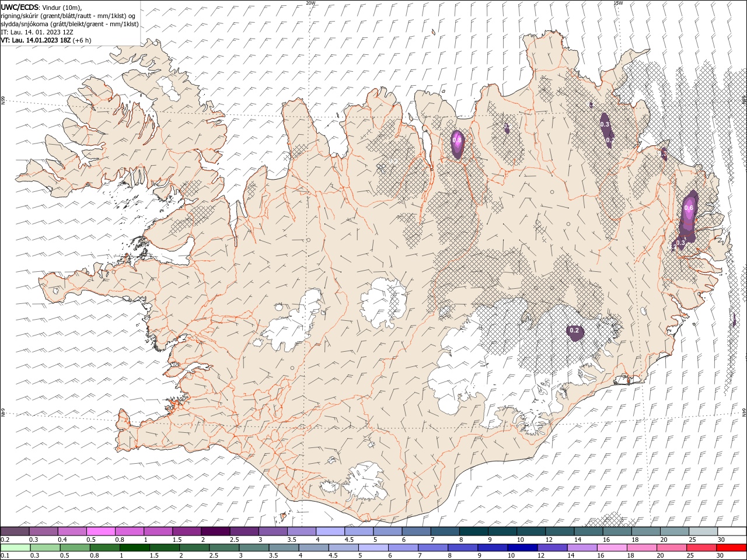Pick the 6 swatch in lower legend row
The image size is (747, 560).
pyautogui.click(x=403, y=548)
